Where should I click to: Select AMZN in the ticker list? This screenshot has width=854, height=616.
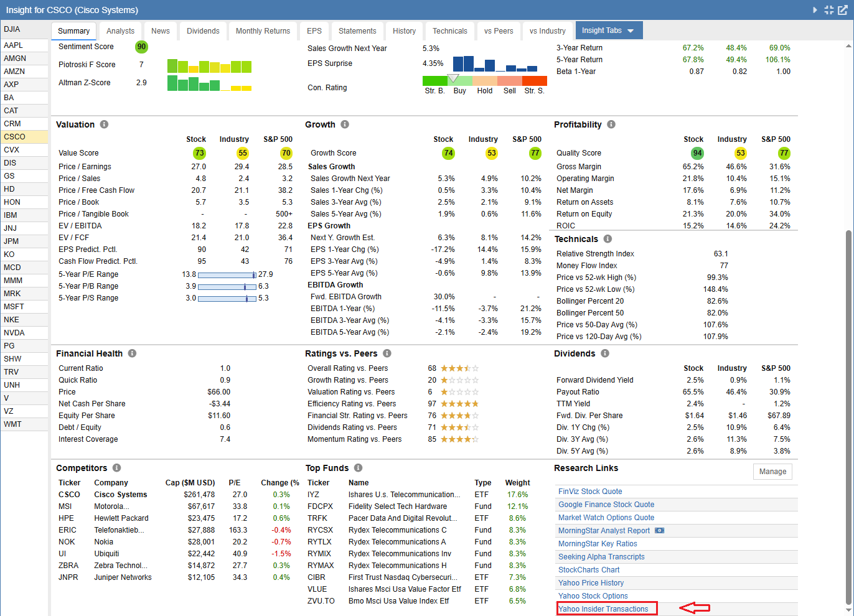[x=24, y=72]
